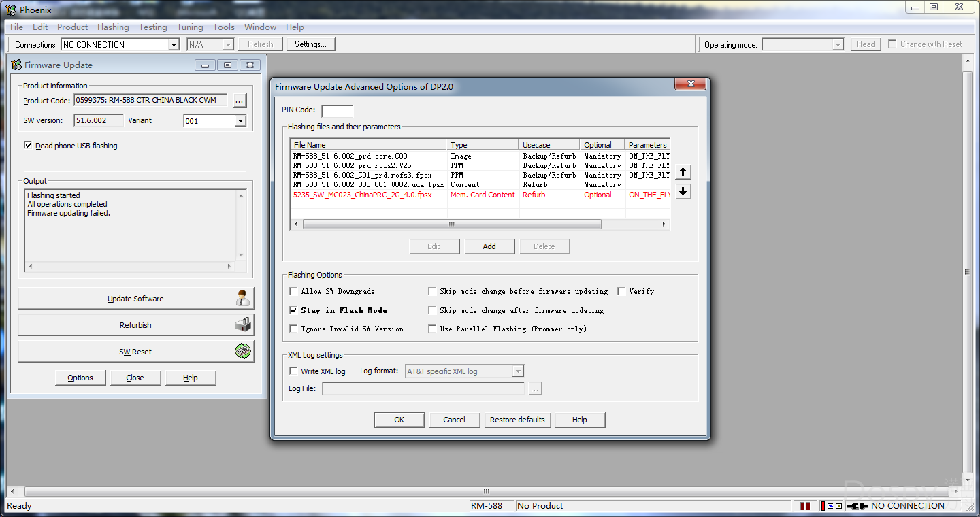980x517 pixels.
Task: Open the Edit menu
Action: 40,27
